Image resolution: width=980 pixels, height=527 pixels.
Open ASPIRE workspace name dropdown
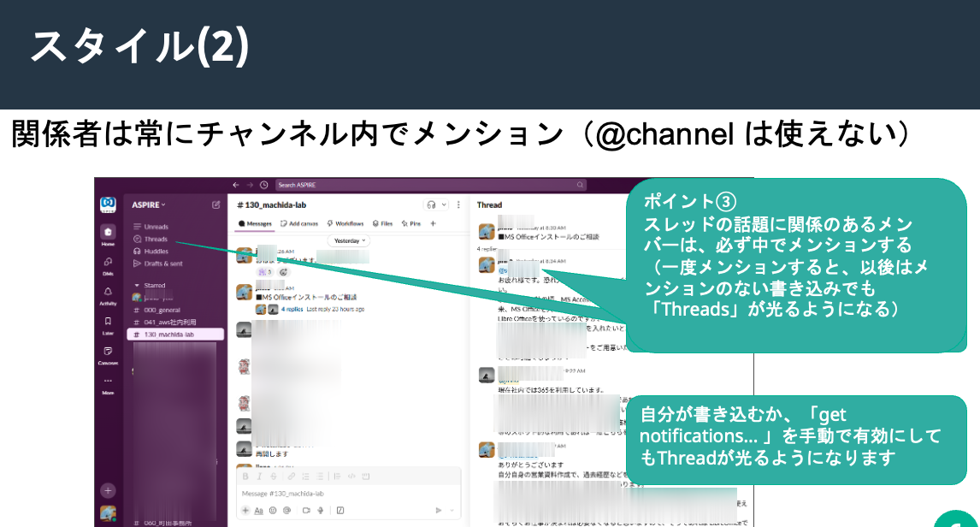(x=149, y=205)
